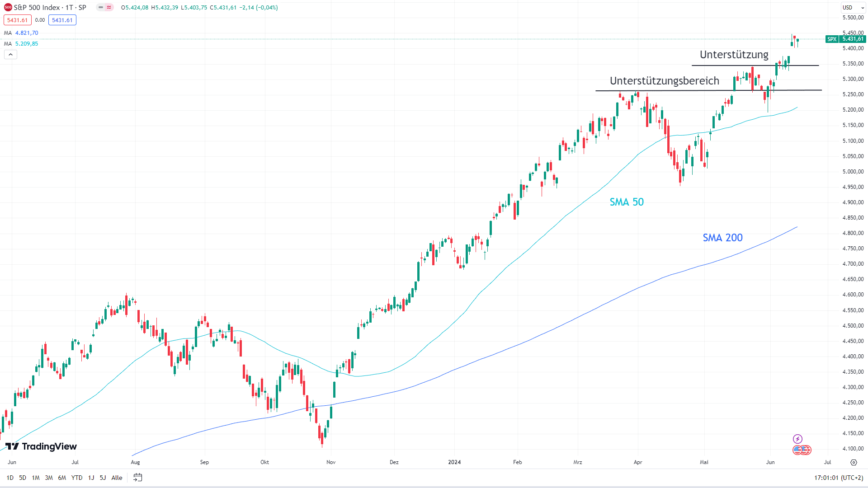
Task: Select the Unterstützung text annotation
Action: 734,55
